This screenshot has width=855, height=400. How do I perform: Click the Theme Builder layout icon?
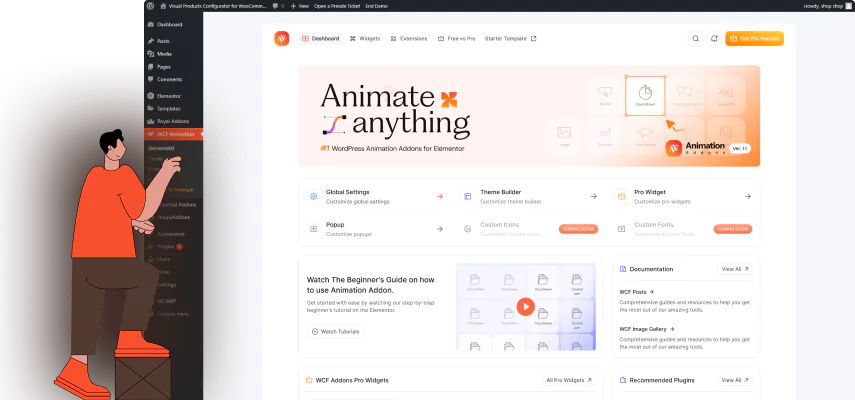pos(467,196)
